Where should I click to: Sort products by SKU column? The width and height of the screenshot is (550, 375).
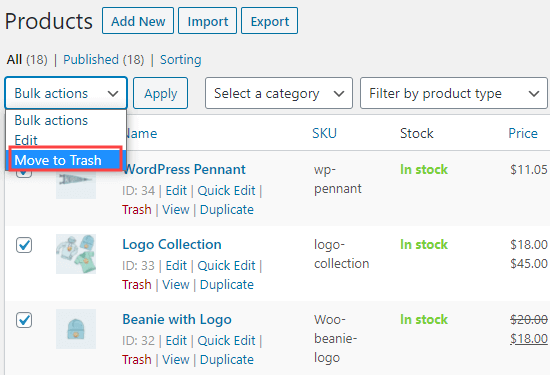pyautogui.click(x=324, y=133)
